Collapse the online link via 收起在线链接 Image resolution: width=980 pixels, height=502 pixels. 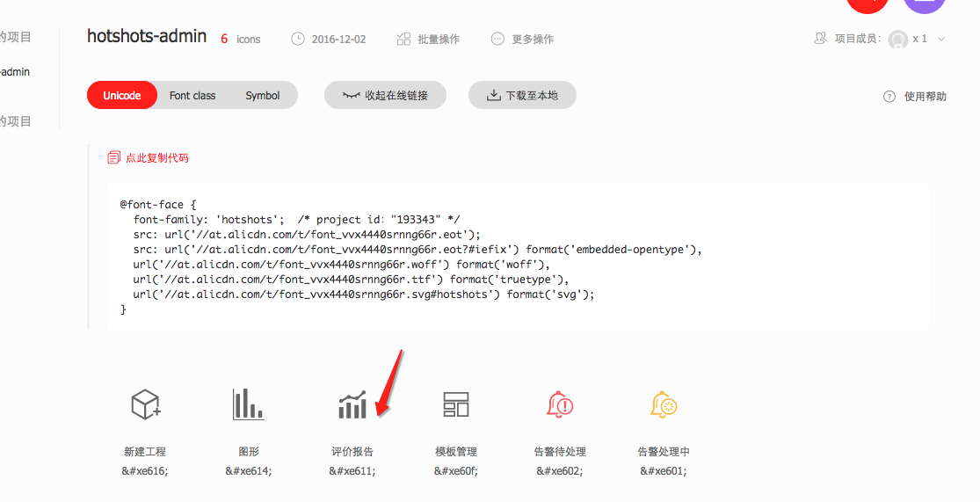[385, 95]
